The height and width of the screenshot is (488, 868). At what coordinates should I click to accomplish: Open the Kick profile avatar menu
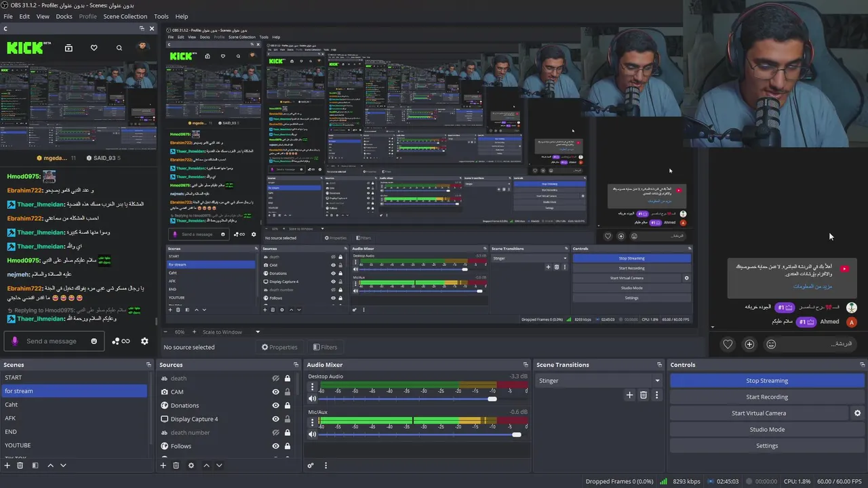click(x=142, y=47)
